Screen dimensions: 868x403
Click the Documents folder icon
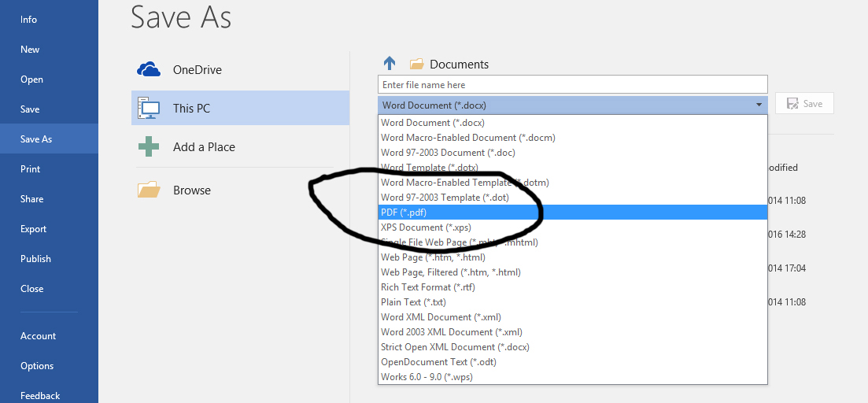tap(416, 64)
